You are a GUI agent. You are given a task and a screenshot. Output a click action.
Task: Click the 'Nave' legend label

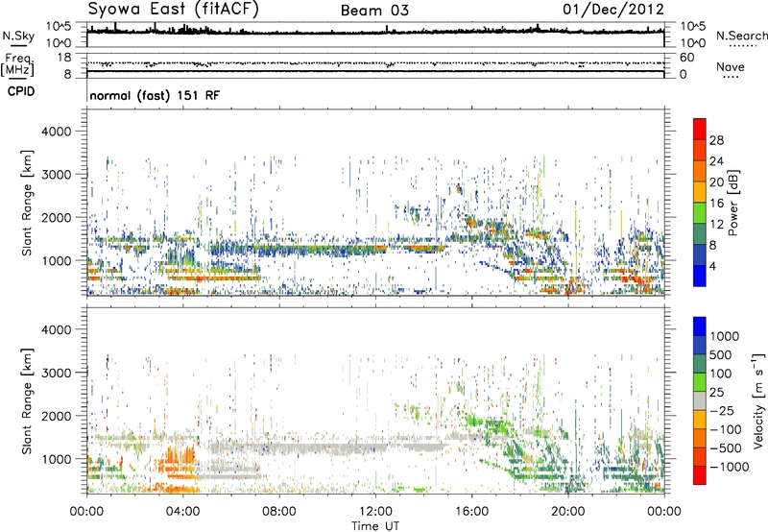pos(731,66)
